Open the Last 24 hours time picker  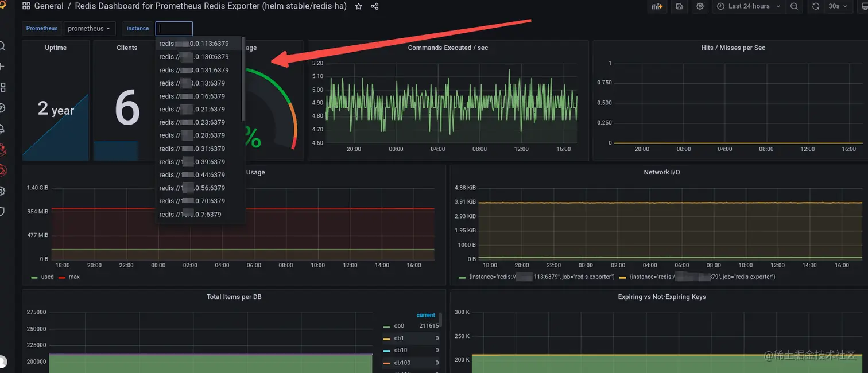(x=749, y=6)
